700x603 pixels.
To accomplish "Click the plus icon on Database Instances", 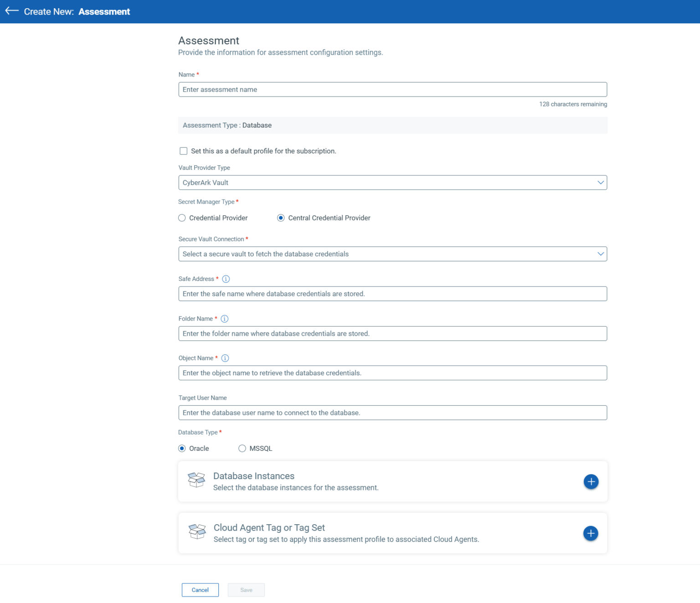I will click(x=591, y=481).
